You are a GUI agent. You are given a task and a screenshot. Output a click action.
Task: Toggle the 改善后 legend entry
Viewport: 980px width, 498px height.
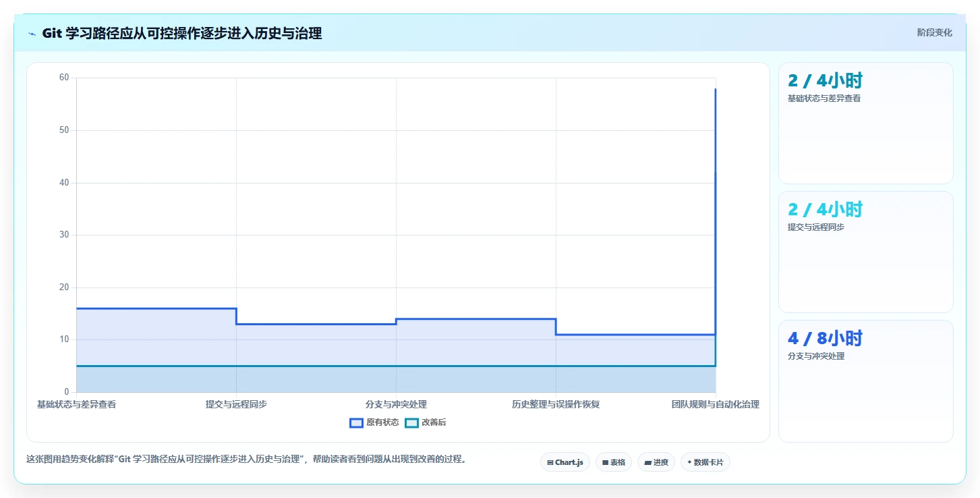coord(426,423)
